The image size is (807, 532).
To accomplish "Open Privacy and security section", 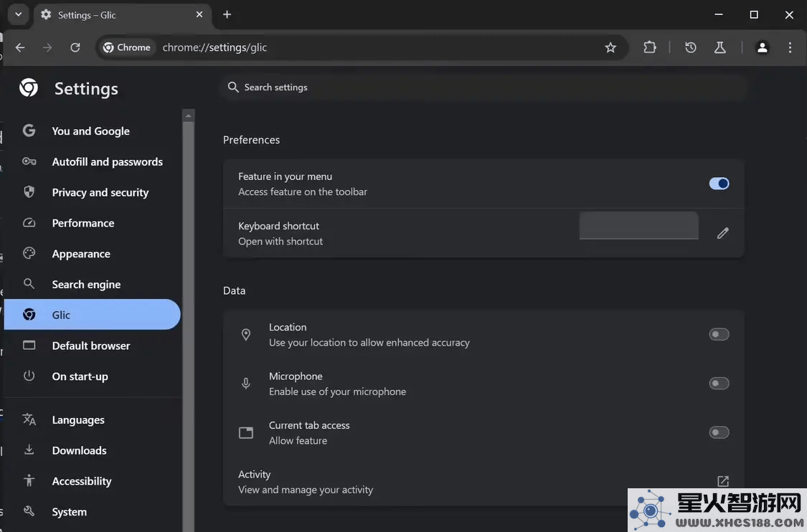I will pyautogui.click(x=92, y=192).
